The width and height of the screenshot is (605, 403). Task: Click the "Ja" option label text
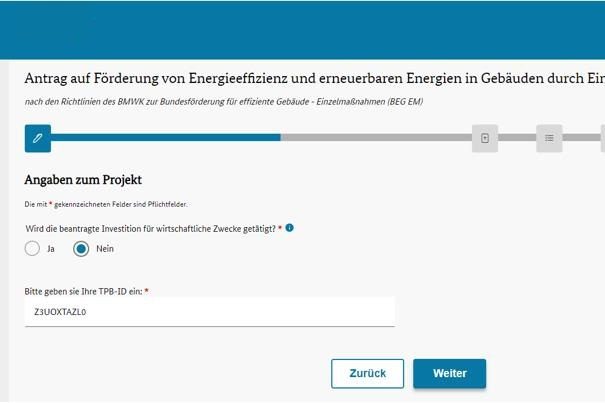point(51,248)
